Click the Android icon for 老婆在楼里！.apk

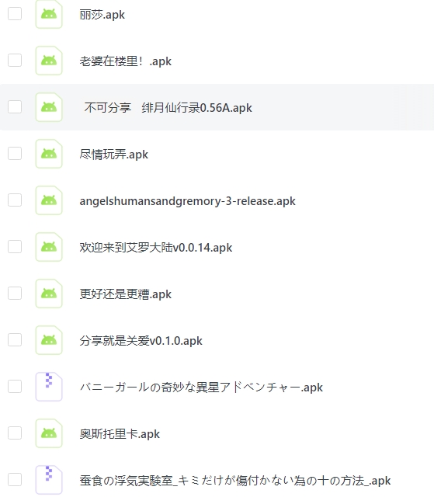[49, 61]
